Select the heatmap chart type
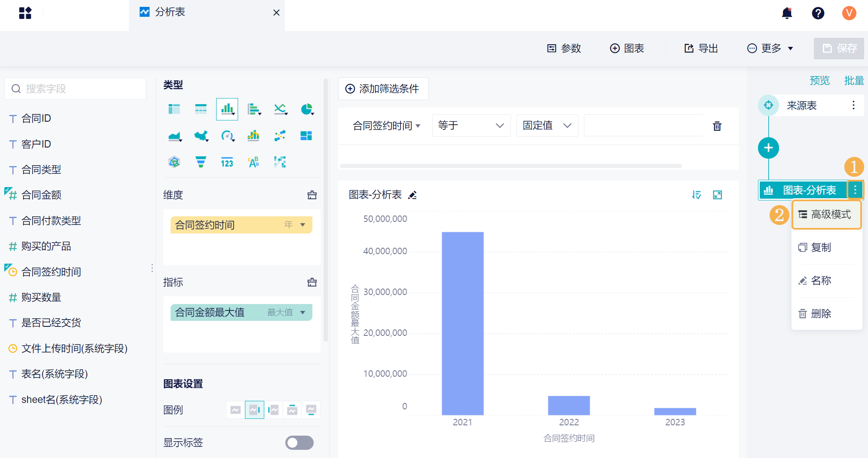The width and height of the screenshot is (868, 458). pyautogui.click(x=280, y=162)
